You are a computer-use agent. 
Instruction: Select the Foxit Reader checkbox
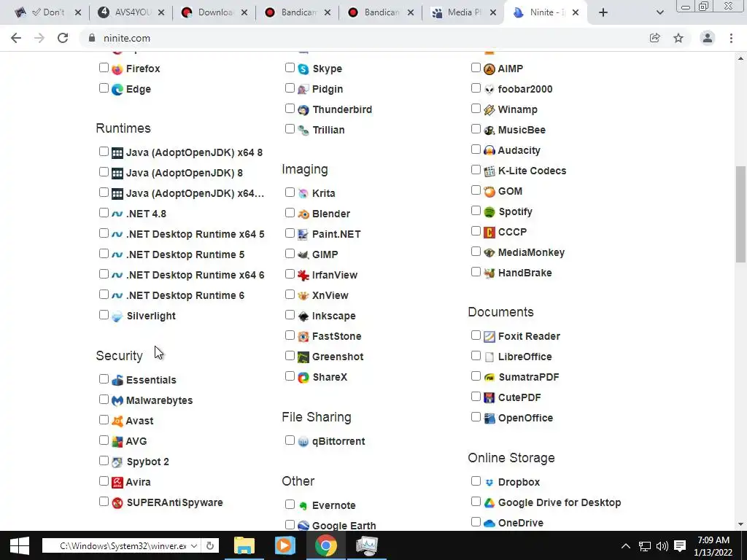point(476,335)
